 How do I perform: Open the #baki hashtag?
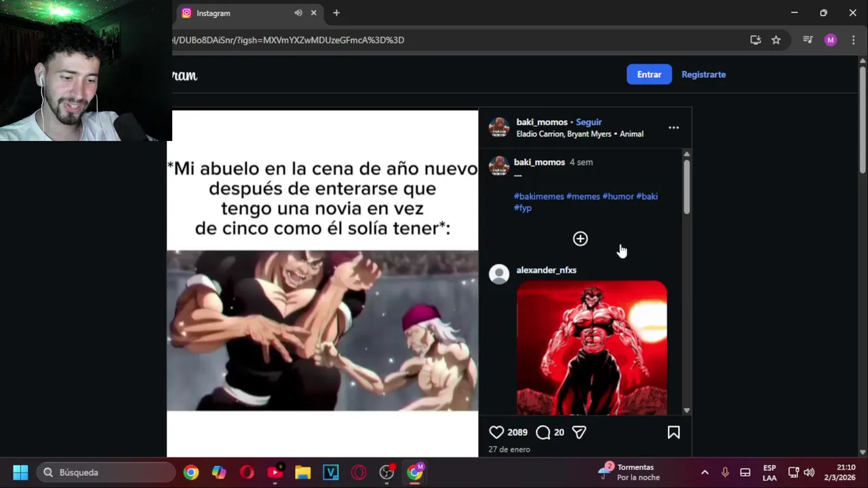click(x=647, y=197)
